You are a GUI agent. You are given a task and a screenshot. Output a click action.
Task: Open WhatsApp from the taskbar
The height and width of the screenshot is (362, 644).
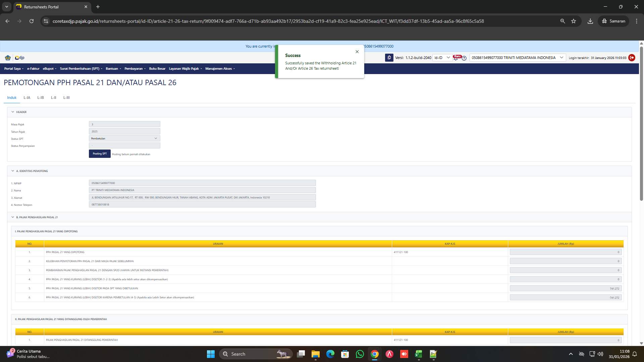[360, 354]
